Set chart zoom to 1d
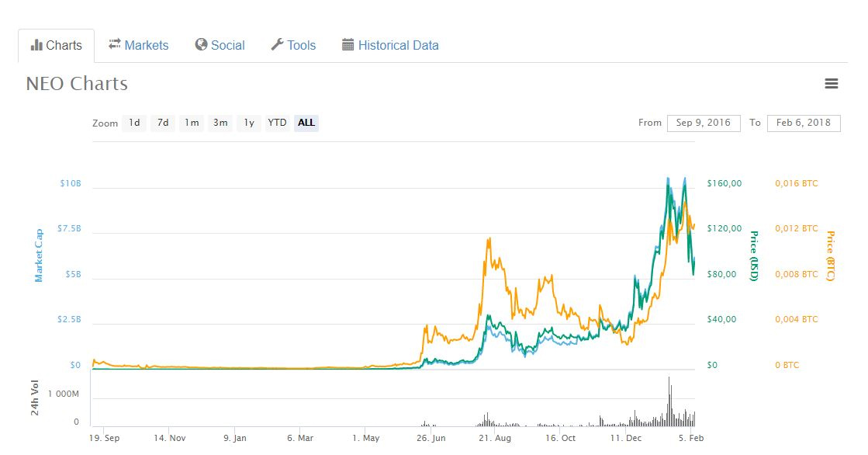 (133, 123)
